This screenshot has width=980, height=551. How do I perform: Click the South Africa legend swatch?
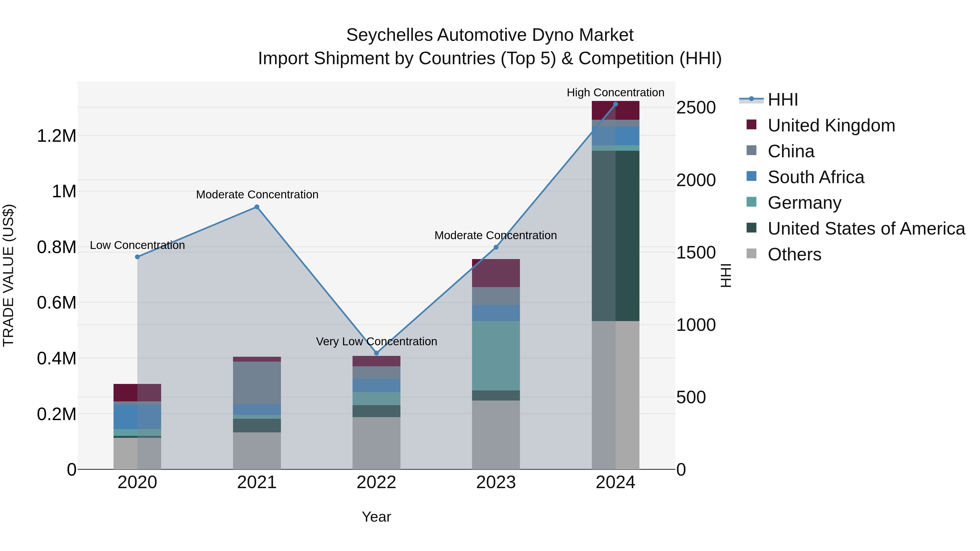click(751, 176)
